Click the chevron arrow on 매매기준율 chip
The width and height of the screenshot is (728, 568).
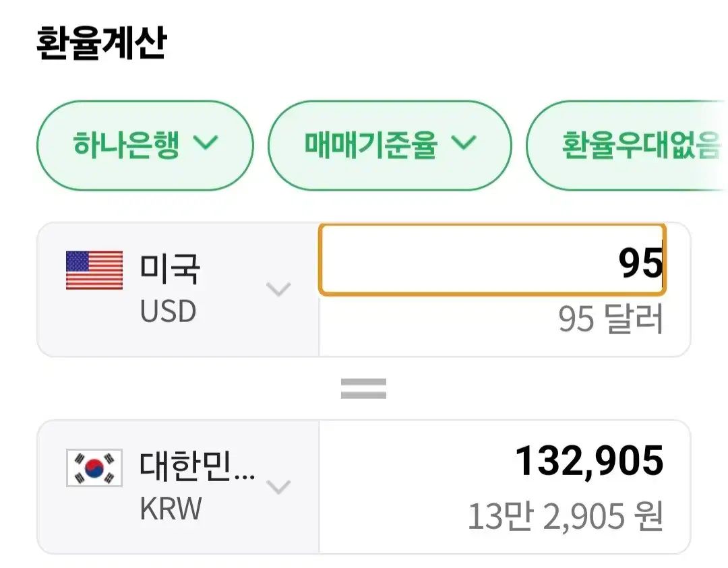coord(464,143)
